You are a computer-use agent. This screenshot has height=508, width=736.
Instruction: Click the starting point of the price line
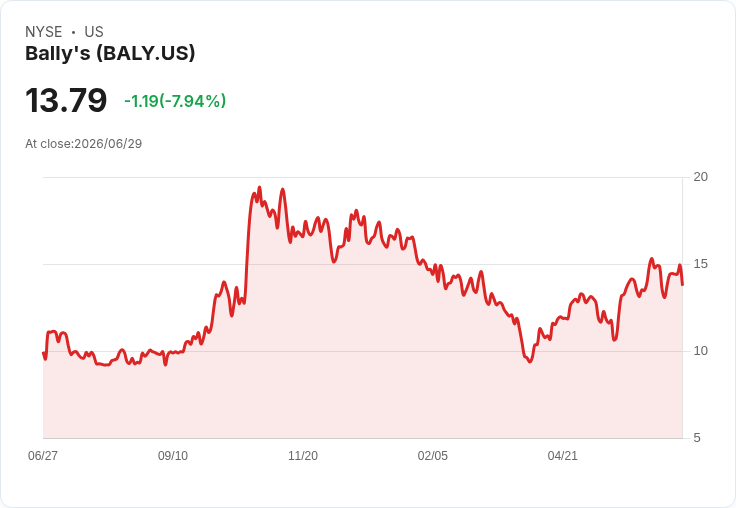click(x=43, y=353)
